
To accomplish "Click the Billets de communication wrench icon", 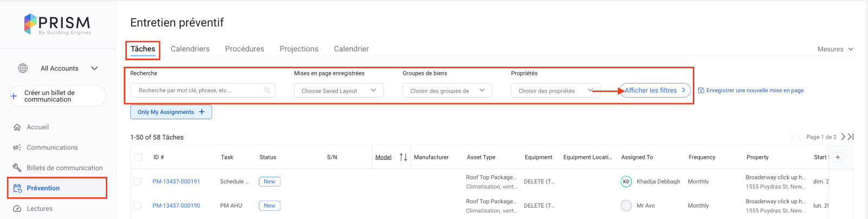I will (x=17, y=168).
